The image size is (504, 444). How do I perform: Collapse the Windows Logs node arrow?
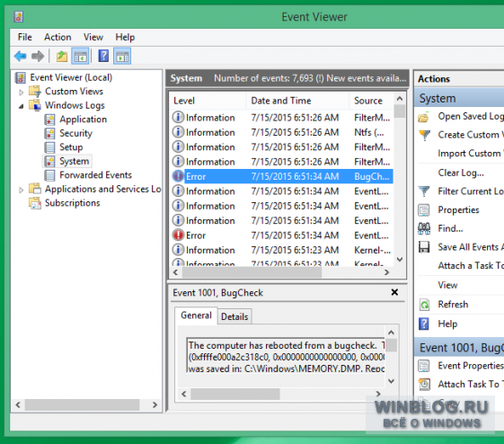click(21, 106)
